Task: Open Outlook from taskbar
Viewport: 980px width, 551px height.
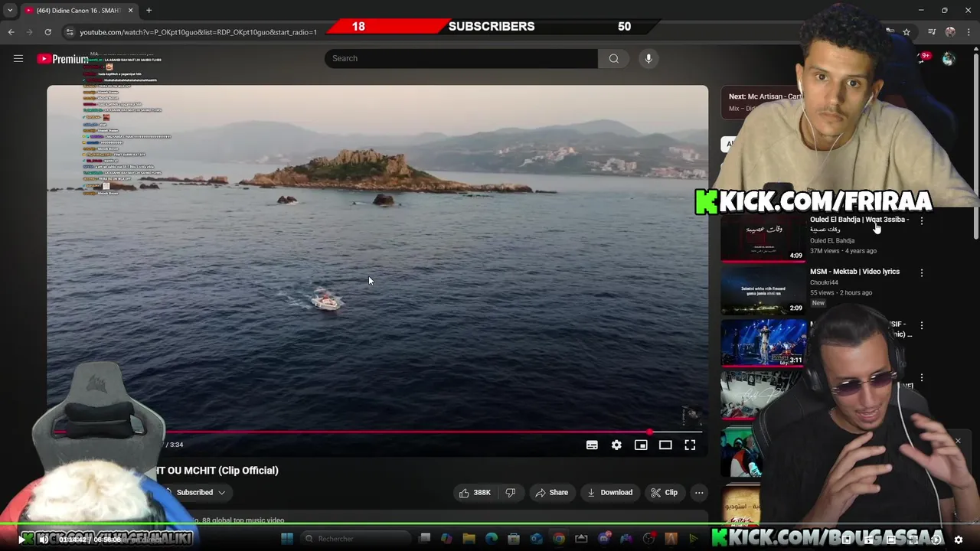Action: click(536, 539)
